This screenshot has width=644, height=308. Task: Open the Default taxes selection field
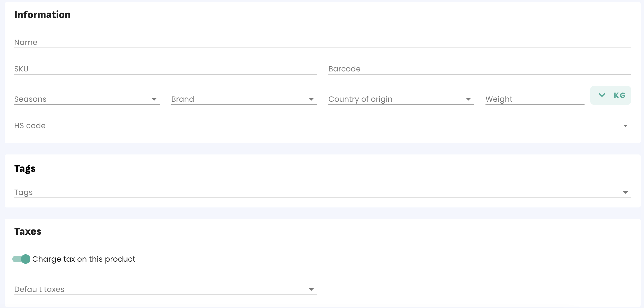click(160, 290)
